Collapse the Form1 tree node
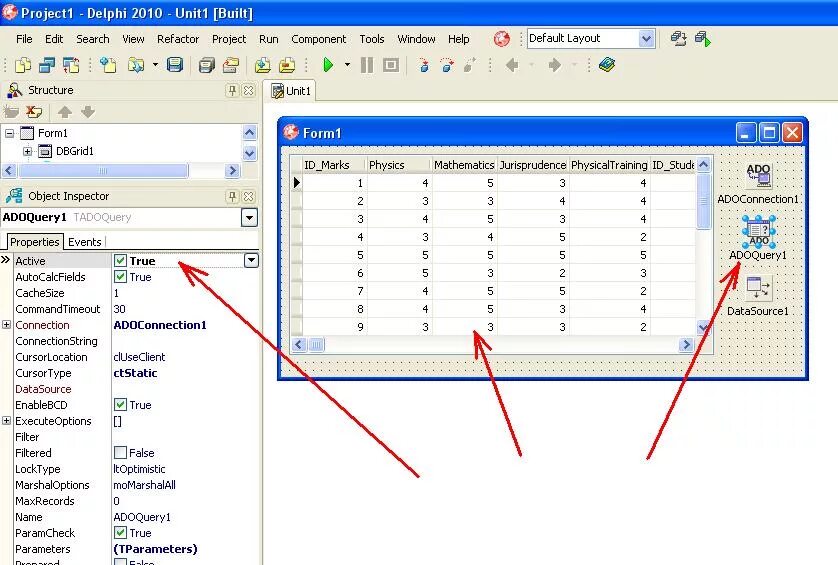The image size is (838, 565). coord(10,133)
